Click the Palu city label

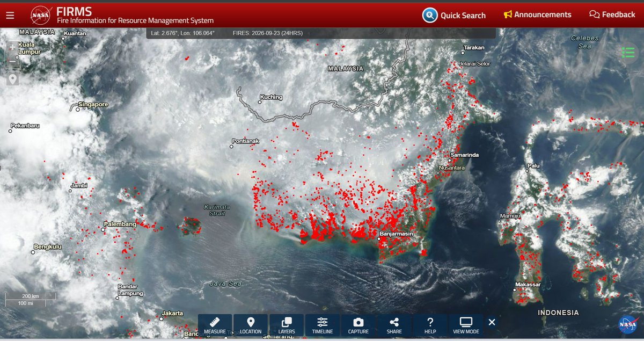point(533,165)
